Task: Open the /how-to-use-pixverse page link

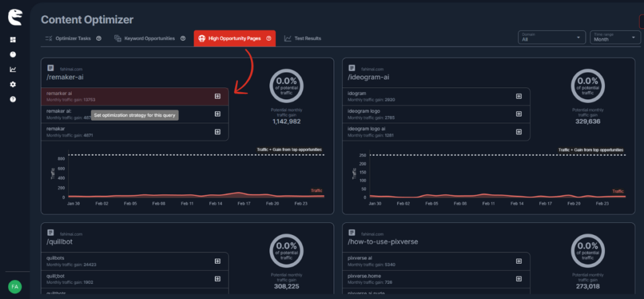Action: [383, 242]
